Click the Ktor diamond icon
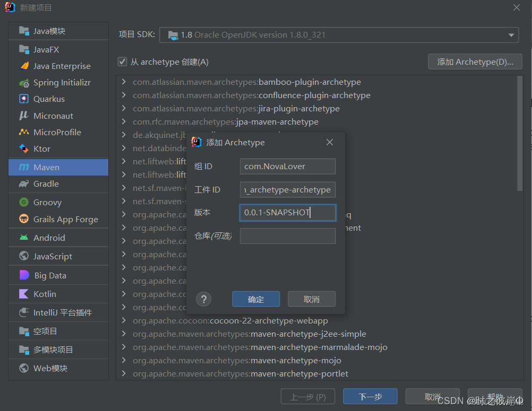532x411 pixels. 24,148
